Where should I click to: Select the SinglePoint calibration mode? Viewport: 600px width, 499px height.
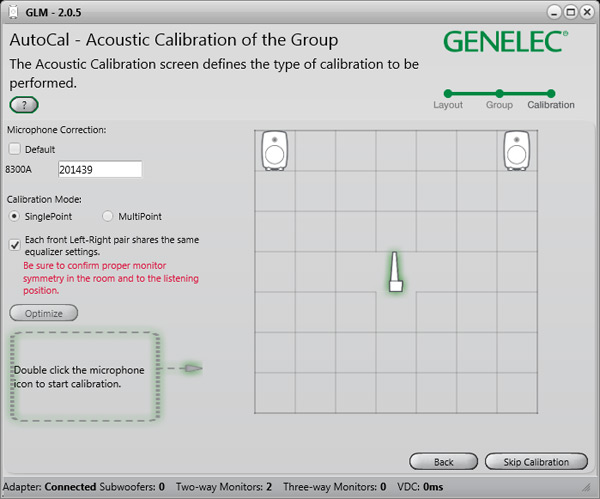coord(15,216)
